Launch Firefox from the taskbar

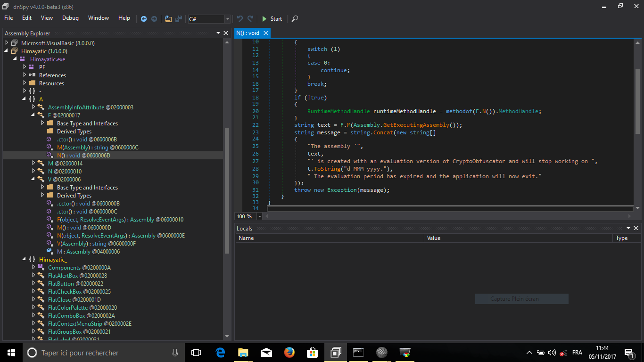[289, 353]
